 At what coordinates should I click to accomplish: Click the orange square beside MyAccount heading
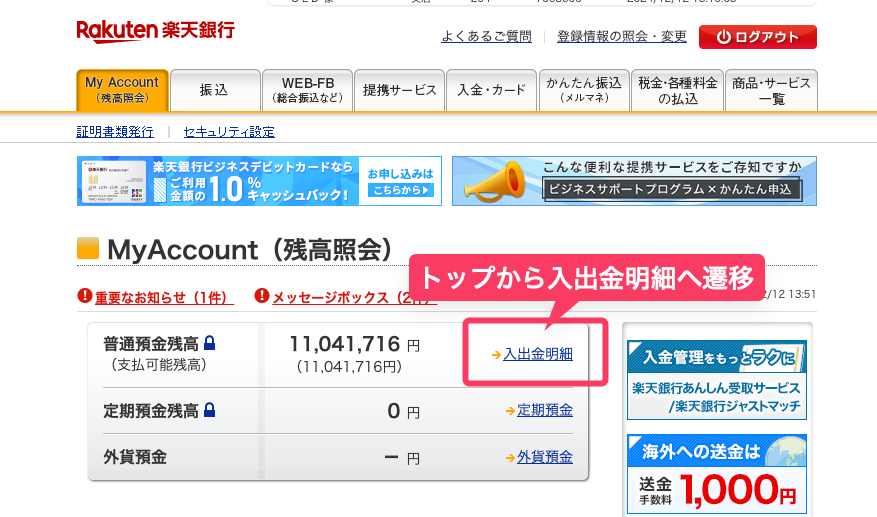click(88, 248)
